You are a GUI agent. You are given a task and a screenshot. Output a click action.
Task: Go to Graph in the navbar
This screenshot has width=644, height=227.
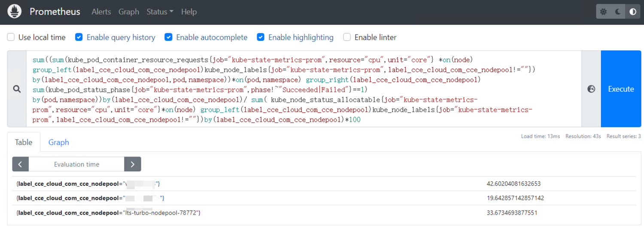129,12
